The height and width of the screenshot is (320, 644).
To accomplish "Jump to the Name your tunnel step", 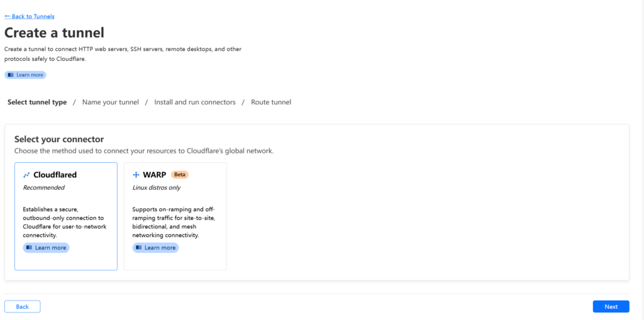I will tap(111, 102).
